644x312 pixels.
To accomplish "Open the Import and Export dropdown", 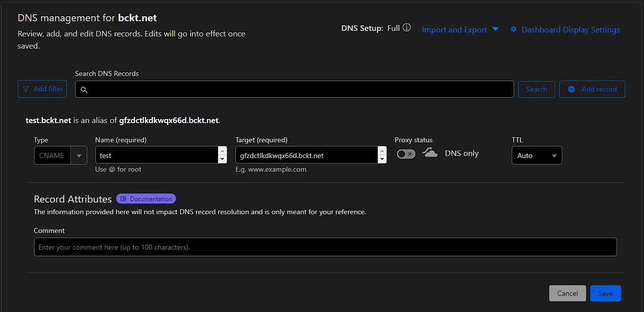I will click(460, 29).
